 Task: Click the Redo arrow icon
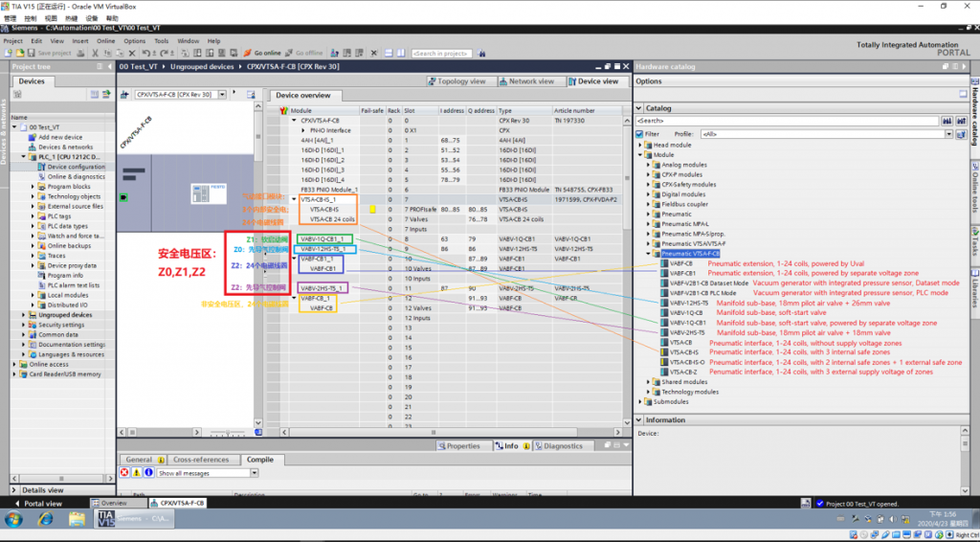[164, 53]
